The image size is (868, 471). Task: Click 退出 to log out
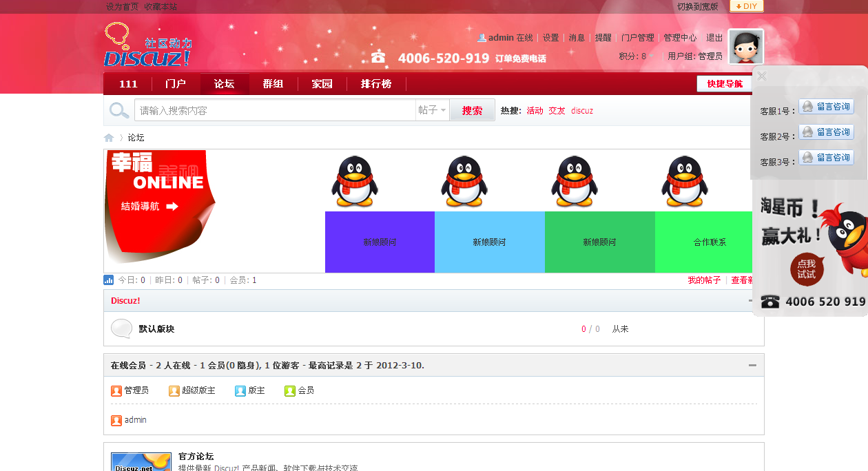(x=714, y=38)
